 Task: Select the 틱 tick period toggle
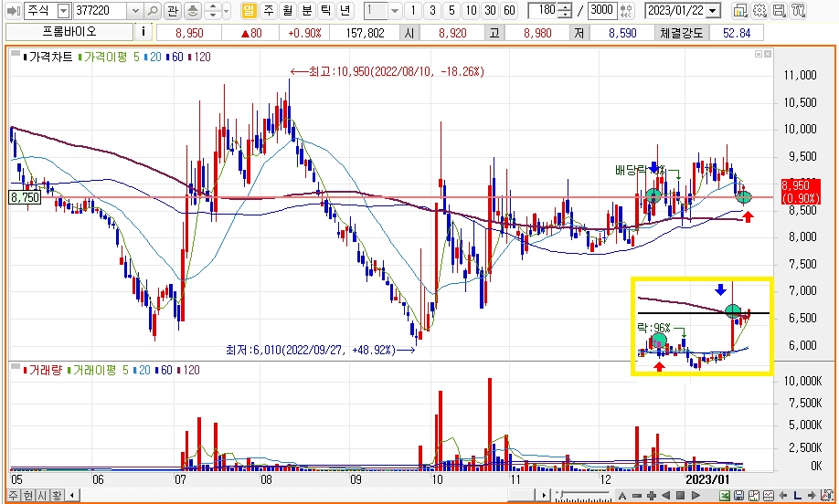pos(326,10)
